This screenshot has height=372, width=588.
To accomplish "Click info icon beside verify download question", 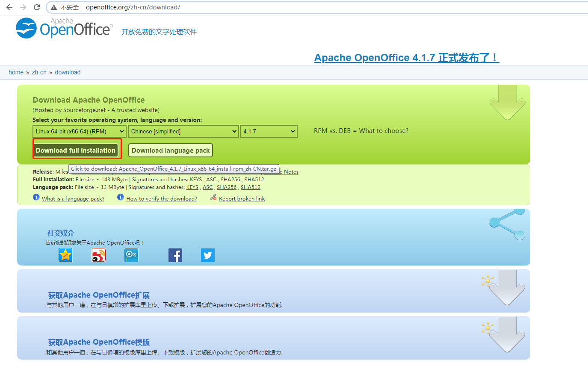I will tap(121, 197).
